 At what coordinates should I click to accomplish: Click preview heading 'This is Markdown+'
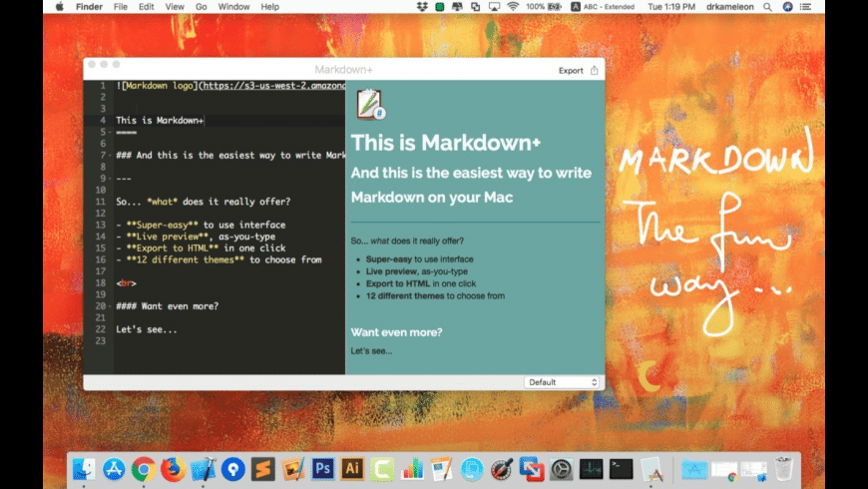pyautogui.click(x=446, y=143)
